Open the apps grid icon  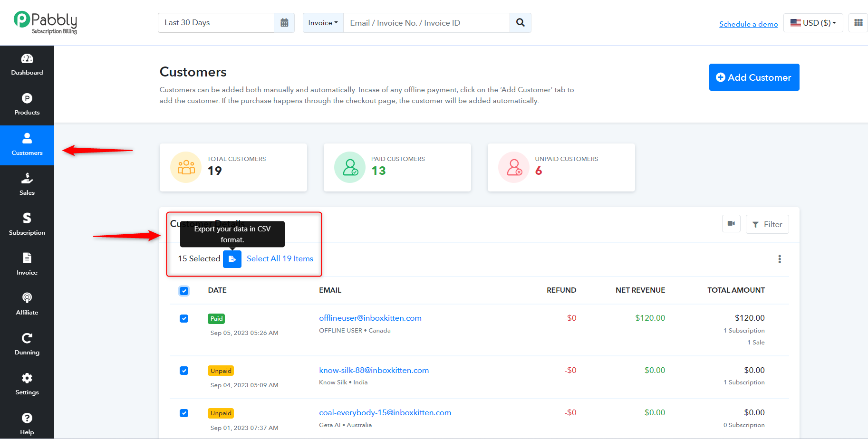pyautogui.click(x=858, y=23)
